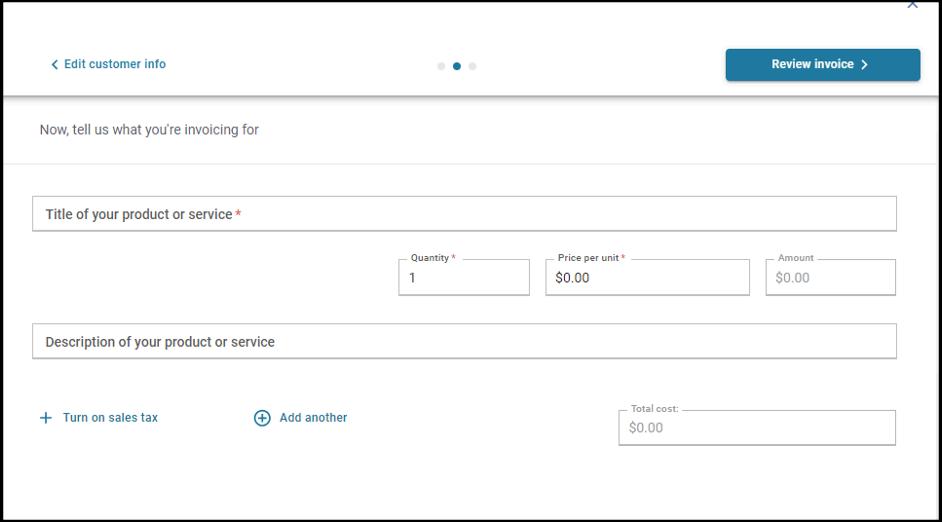Click the Total cost field
942x522 pixels.
tap(757, 428)
